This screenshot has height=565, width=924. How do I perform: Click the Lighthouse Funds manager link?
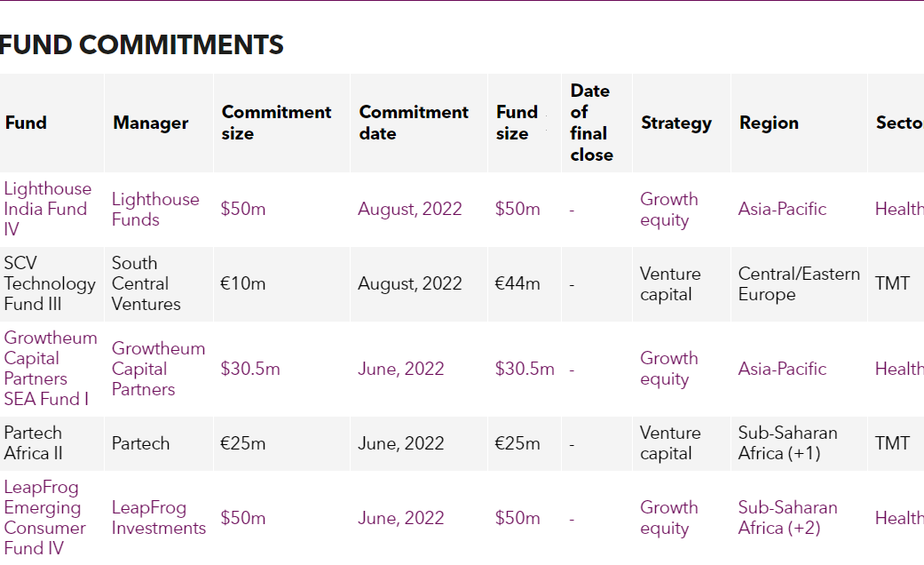tap(155, 210)
